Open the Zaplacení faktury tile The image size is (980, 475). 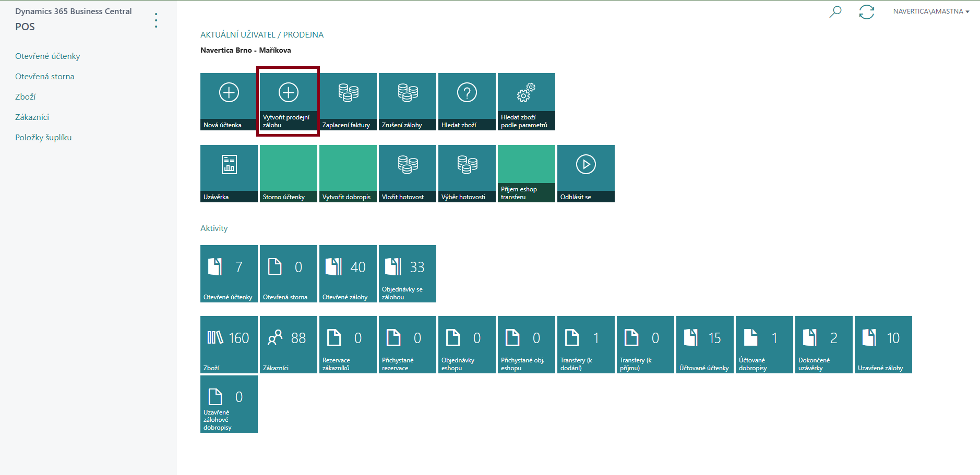click(x=348, y=101)
